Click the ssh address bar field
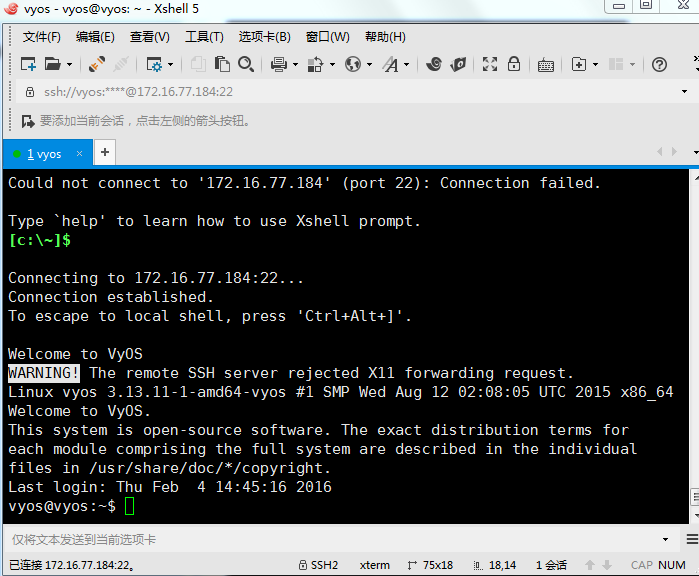The image size is (699, 576). pos(300,91)
